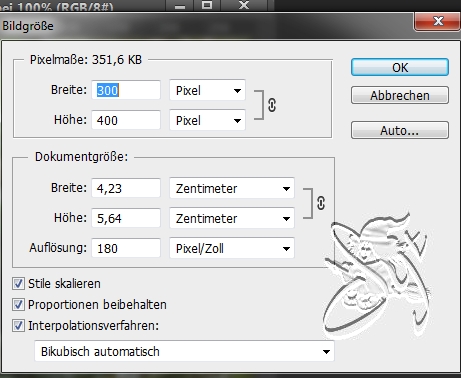The width and height of the screenshot is (461, 378).
Task: Click the Dokumentgröße Breite field 4,23
Action: click(x=126, y=188)
